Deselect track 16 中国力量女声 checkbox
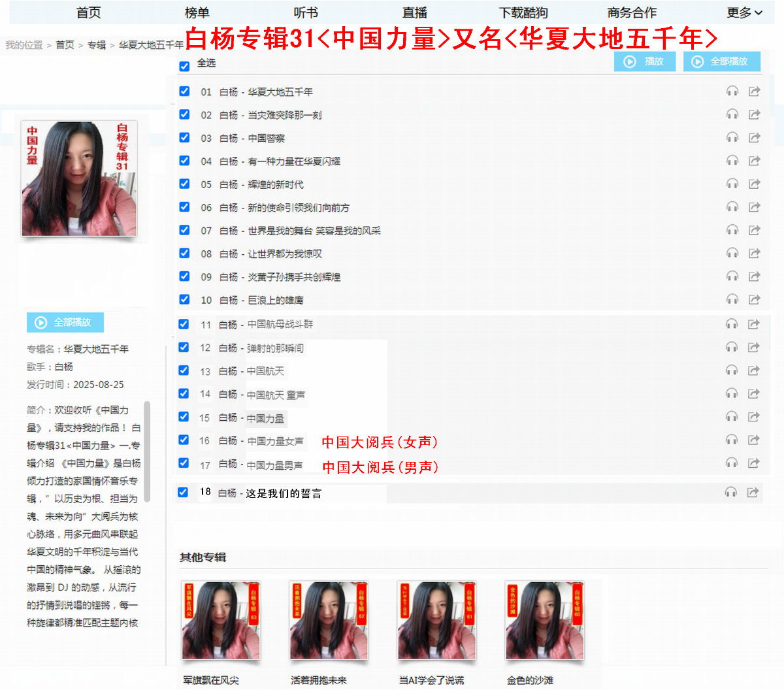The width and height of the screenshot is (784, 690). click(184, 440)
